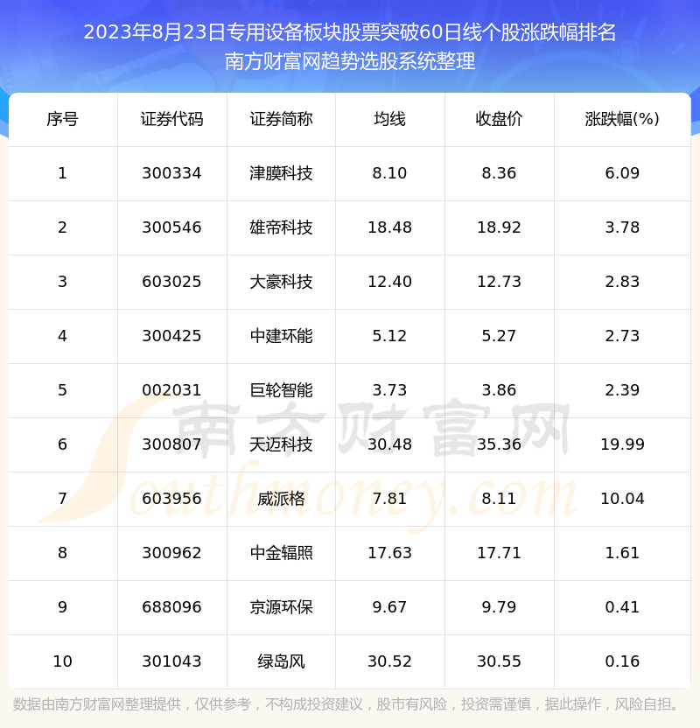Click the 证券简称 column header
This screenshot has width=700, height=728.
coord(281,119)
